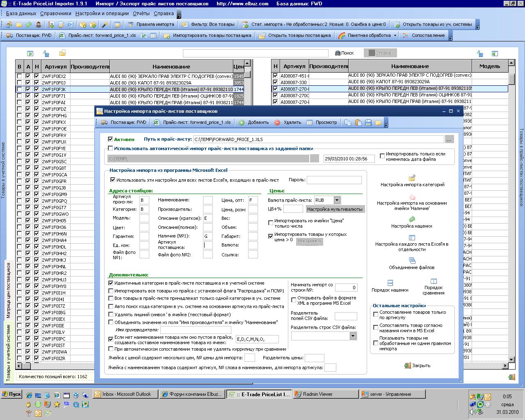Screen dimensions: 525x420
Task: Open Разделитель строк CSV файла dropdown
Action: pyautogui.click(x=353, y=336)
